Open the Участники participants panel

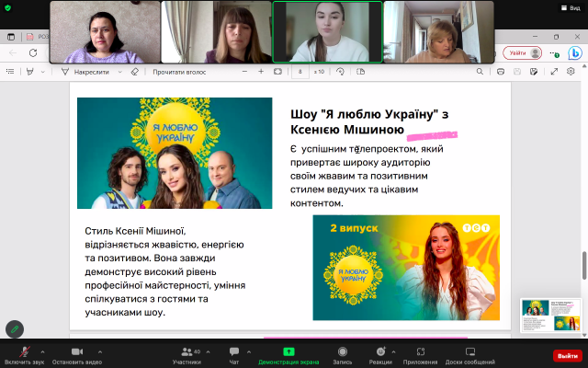186,353
